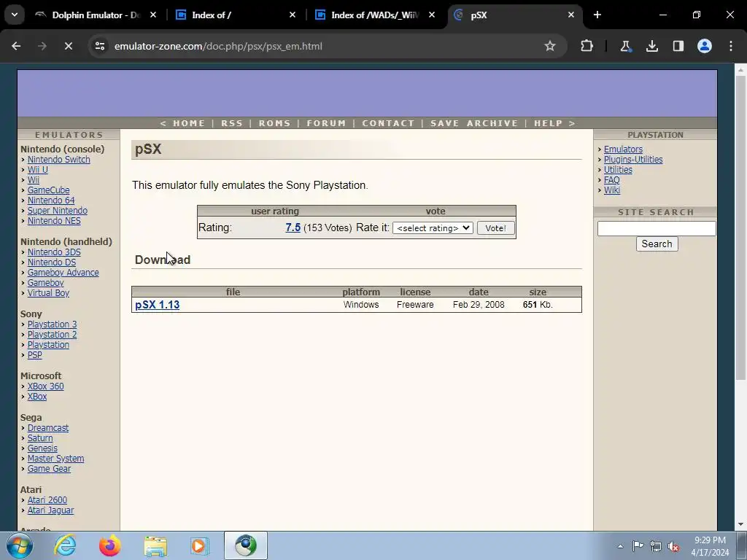Open the Nintendo 64 link

[x=51, y=201]
